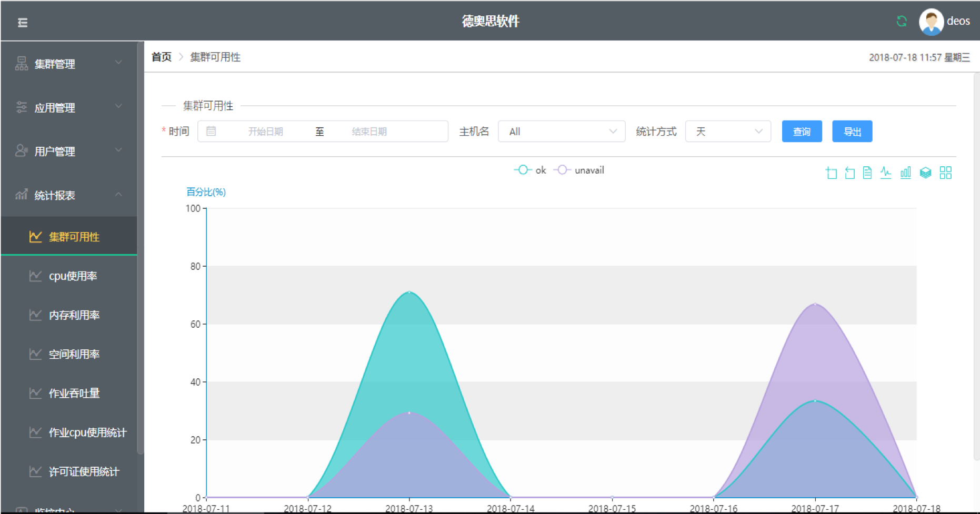The height and width of the screenshot is (514, 980).
Task: Expand the 应用管理 menu chevron
Action: pos(118,106)
